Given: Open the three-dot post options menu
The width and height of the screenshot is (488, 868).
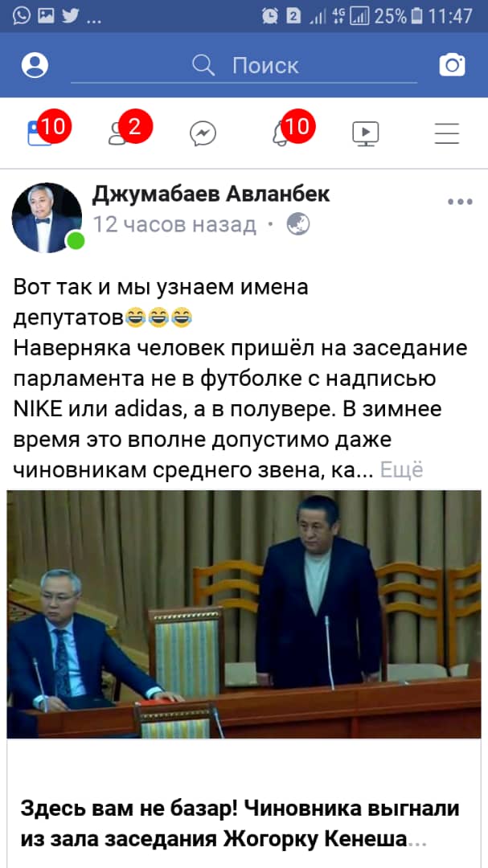Looking at the screenshot, I should 461,202.
